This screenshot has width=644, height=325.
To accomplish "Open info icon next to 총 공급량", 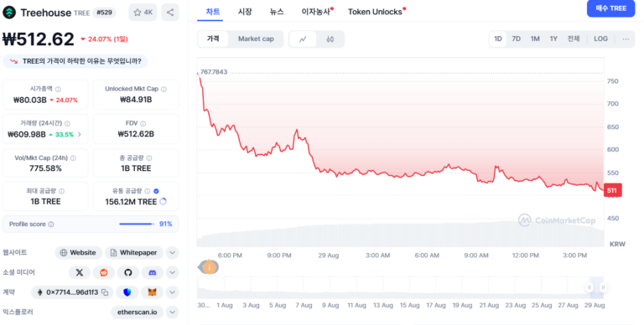I will click(149, 158).
